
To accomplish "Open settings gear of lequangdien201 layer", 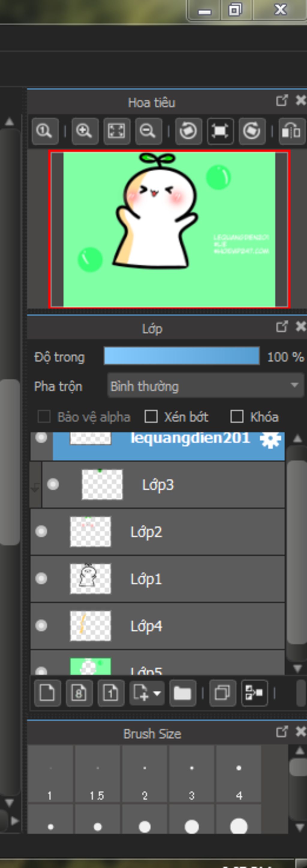I will pos(270,440).
